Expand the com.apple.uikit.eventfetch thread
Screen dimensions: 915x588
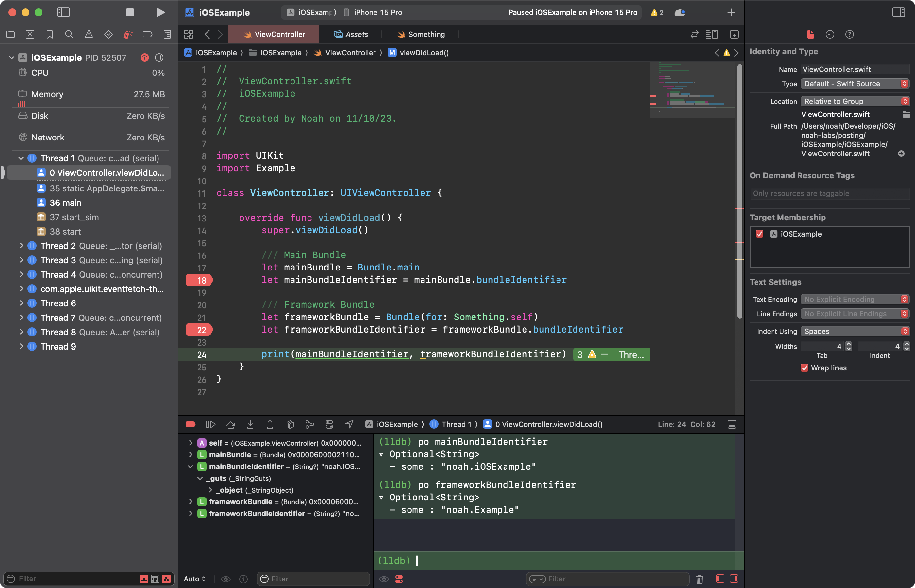pos(20,289)
